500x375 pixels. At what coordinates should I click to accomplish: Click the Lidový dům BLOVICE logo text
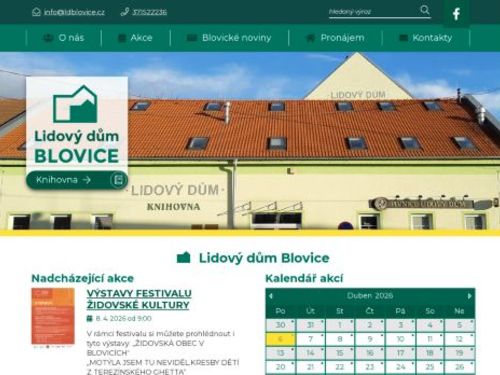pos(77,147)
